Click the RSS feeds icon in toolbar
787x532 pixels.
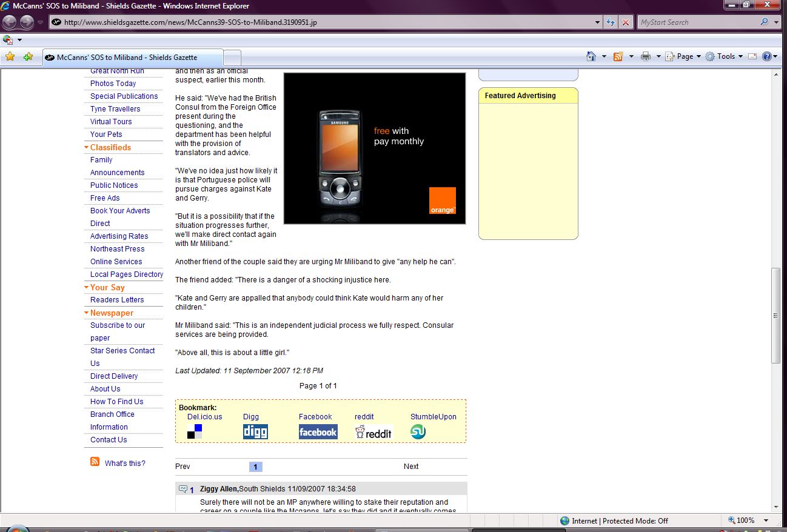click(618, 56)
